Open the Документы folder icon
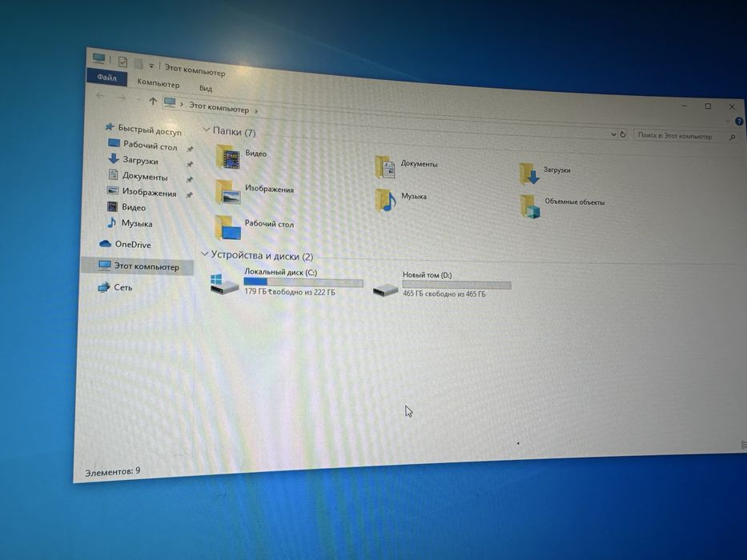The height and width of the screenshot is (560, 747). pos(385,168)
